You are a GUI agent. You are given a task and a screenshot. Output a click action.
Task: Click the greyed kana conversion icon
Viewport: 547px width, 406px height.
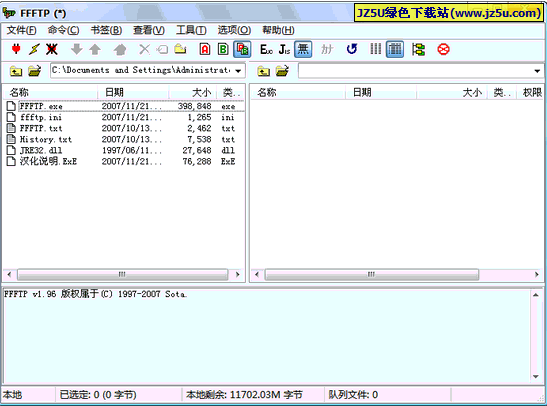click(327, 49)
